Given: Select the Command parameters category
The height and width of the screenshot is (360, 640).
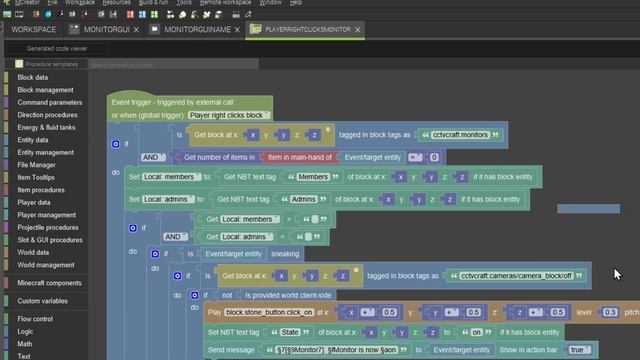Looking at the screenshot, I should click(50, 102).
